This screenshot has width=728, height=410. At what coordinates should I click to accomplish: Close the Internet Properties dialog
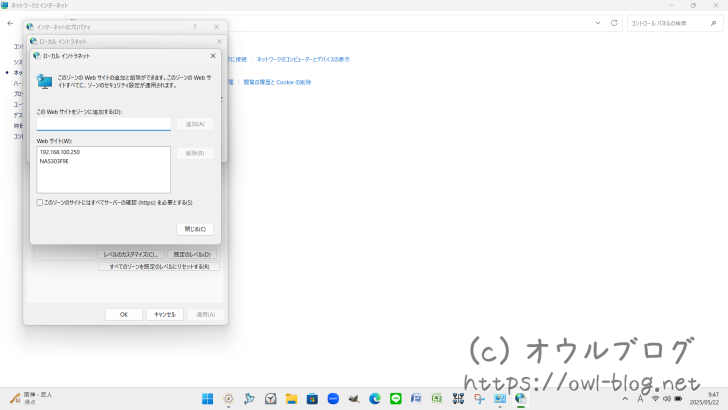tap(216, 27)
